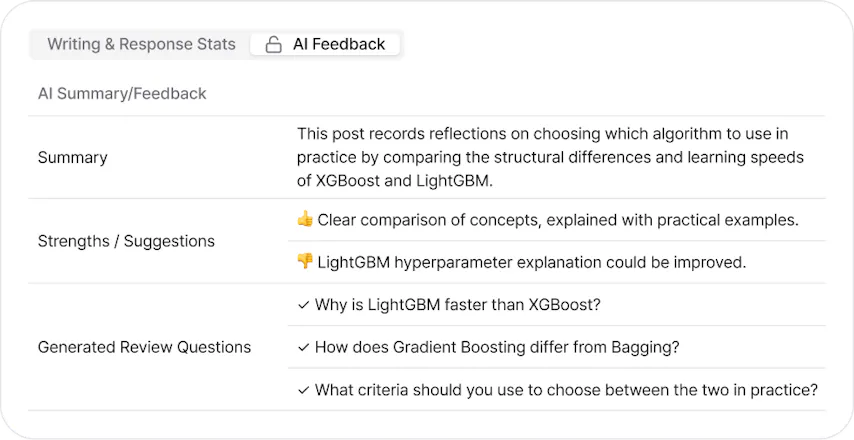Click the checkmark before the Gradient Boosting question
854x440 pixels.
click(303, 347)
